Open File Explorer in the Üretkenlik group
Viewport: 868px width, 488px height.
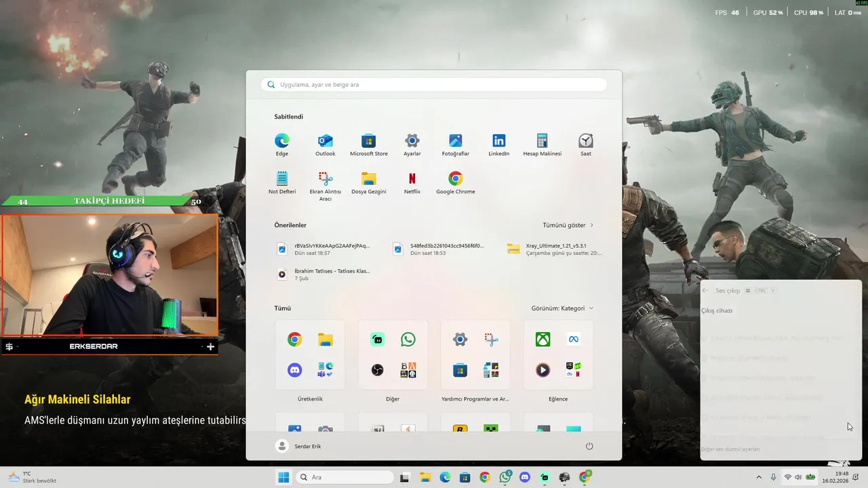point(325,340)
